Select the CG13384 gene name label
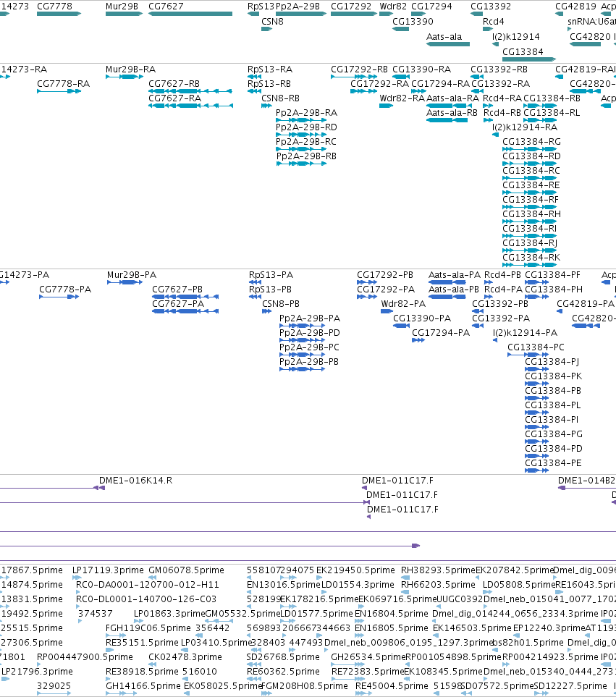This screenshot has height=697, width=616. pos(523,51)
